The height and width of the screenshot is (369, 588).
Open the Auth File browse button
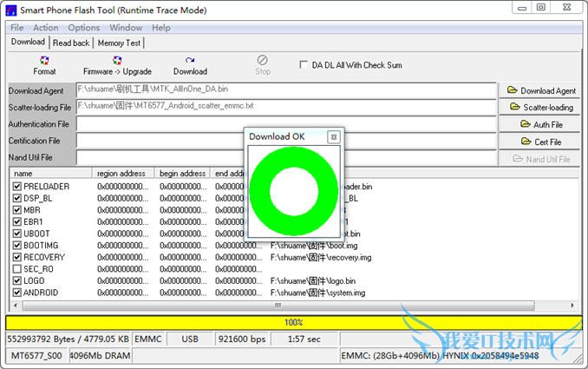[541, 124]
